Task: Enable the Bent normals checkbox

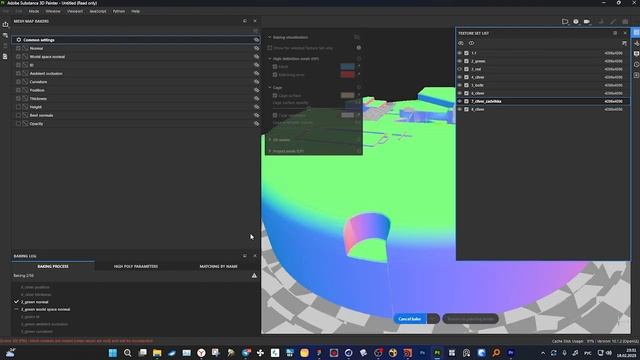Action: [x=18, y=115]
